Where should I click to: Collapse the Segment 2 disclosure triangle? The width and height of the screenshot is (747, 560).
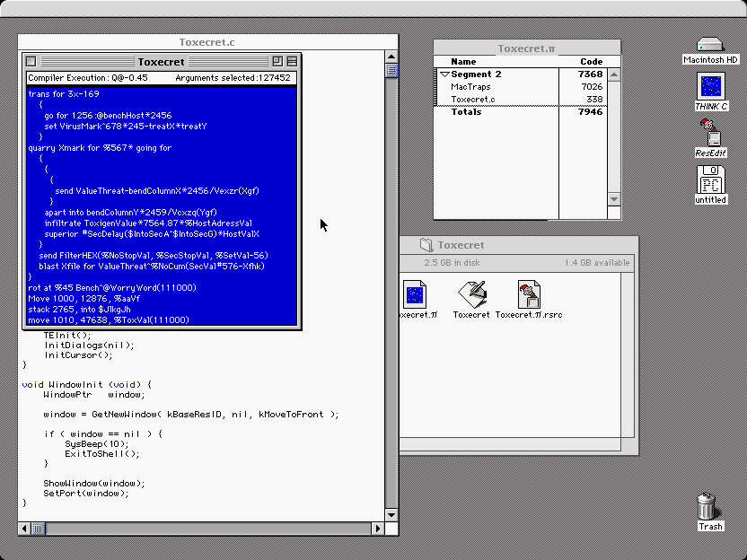[x=445, y=74]
